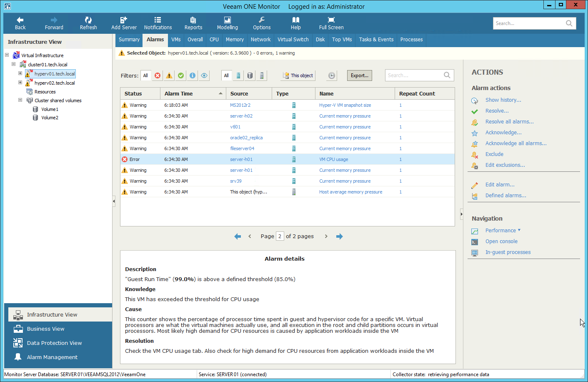The image size is (588, 382).
Task: Resolve the selected alarm
Action: pos(497,111)
